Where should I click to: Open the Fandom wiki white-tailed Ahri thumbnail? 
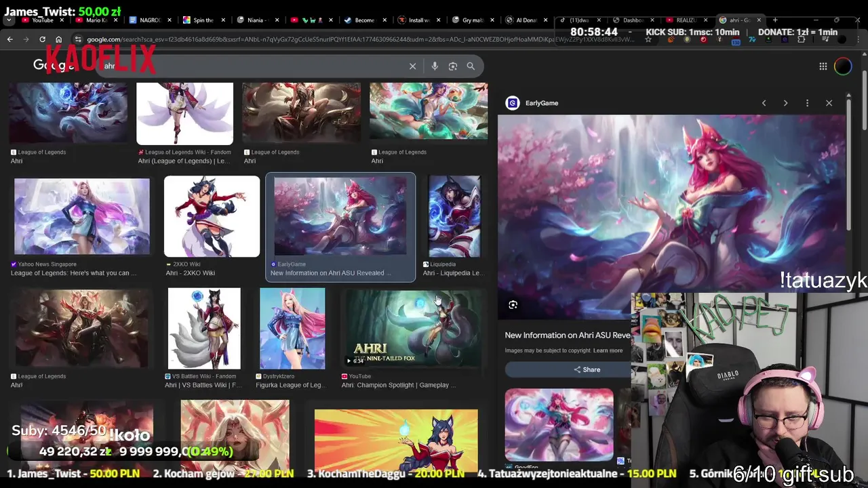click(x=184, y=113)
